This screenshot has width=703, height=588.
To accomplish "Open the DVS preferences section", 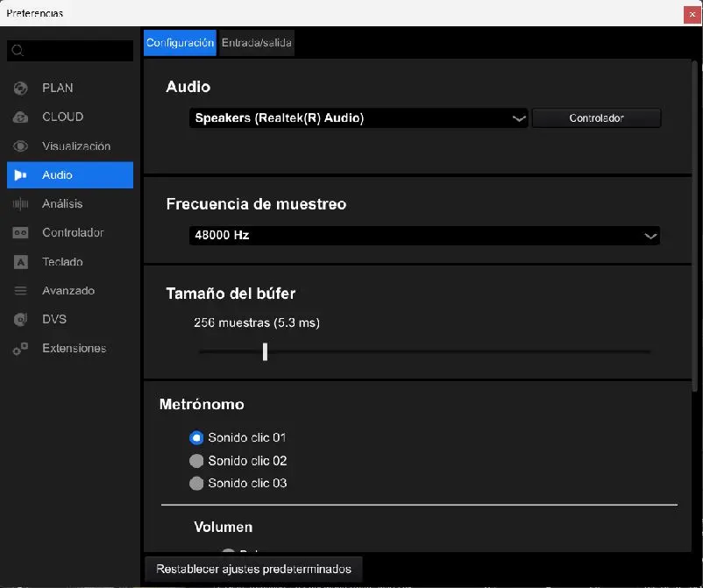I will 70,319.
